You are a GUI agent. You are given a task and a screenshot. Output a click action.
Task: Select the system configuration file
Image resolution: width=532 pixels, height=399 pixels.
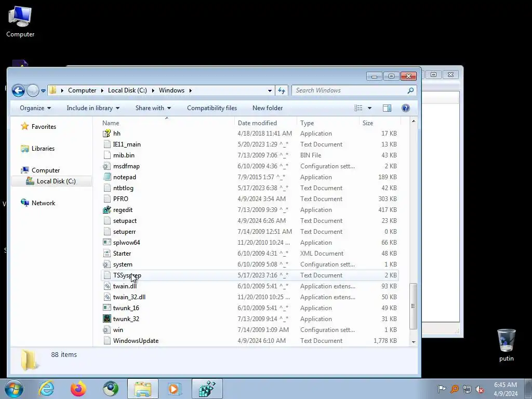[x=250, y=264]
